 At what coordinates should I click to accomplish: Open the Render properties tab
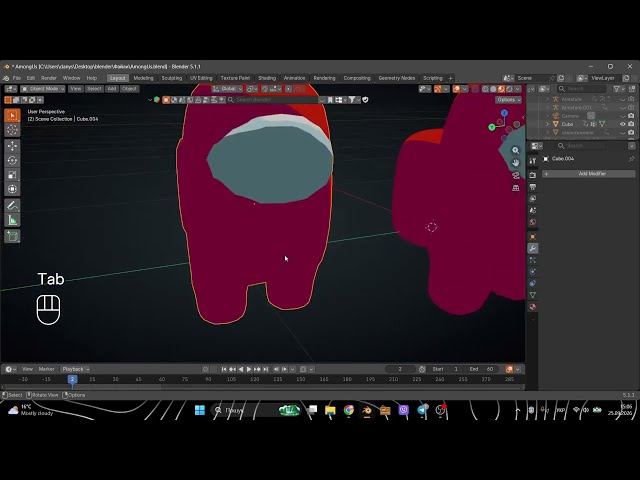pyautogui.click(x=533, y=175)
